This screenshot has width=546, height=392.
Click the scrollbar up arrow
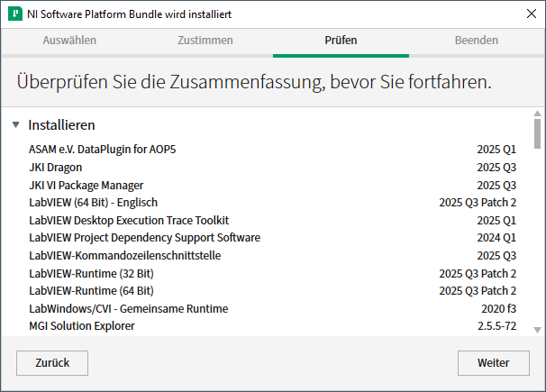tap(538, 115)
